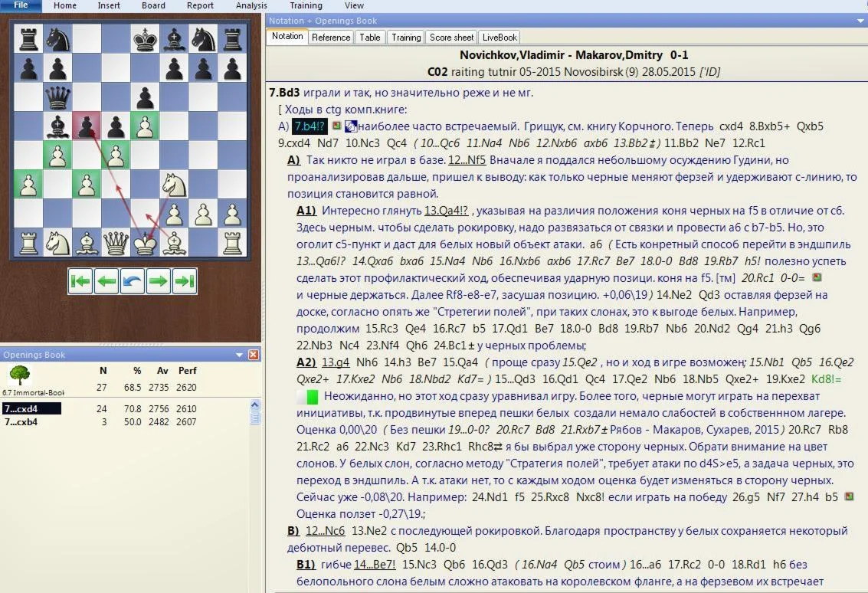Jump to the start of the game

[x=81, y=281]
